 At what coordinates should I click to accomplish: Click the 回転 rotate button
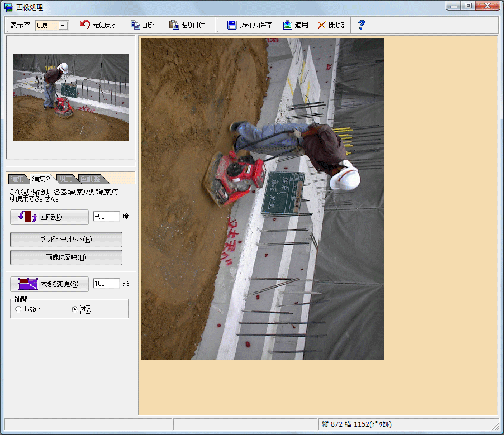coord(49,217)
